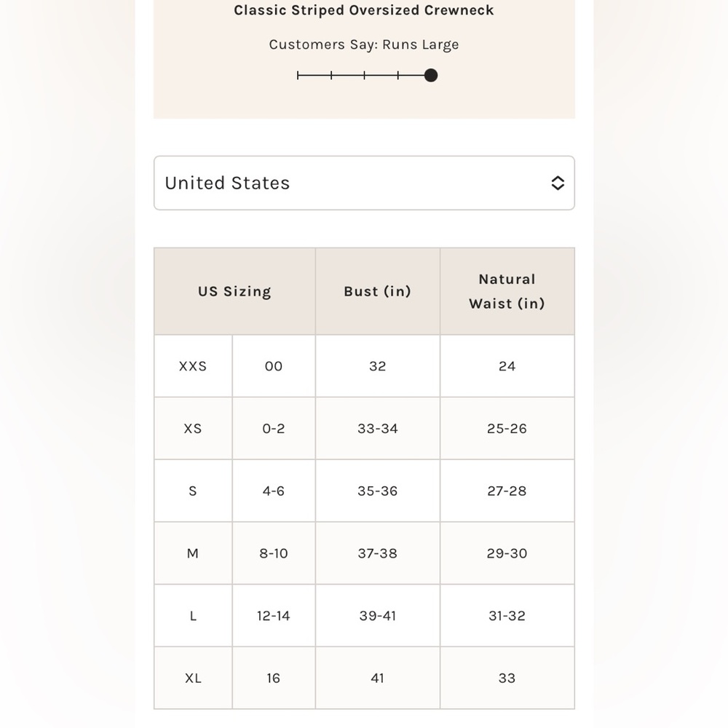Image resolution: width=728 pixels, height=728 pixels.
Task: Click the 29-30 waist measurement cell
Action: (x=507, y=553)
